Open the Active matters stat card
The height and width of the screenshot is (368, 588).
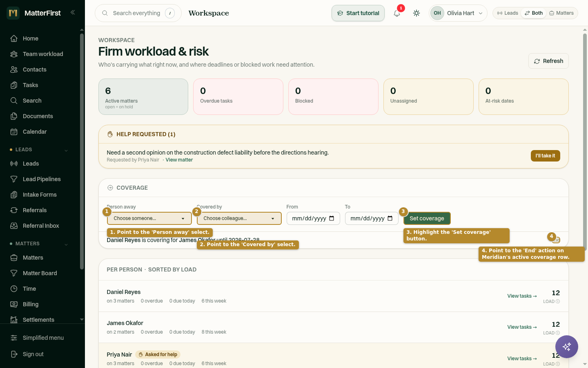[x=143, y=97]
